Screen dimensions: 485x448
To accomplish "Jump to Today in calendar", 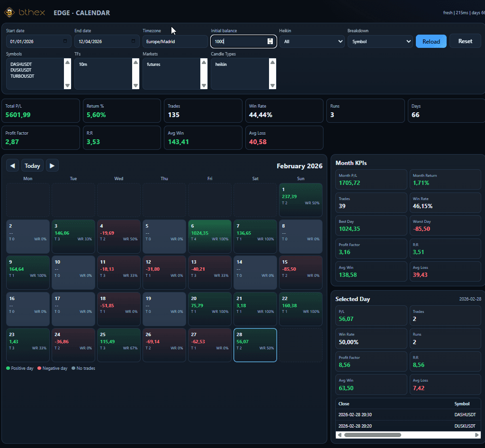I will click(32, 165).
